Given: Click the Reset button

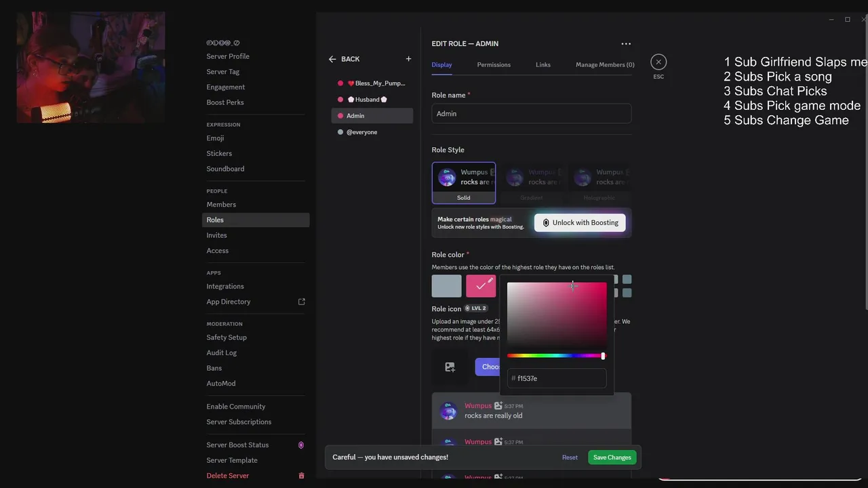Looking at the screenshot, I should coord(570,457).
